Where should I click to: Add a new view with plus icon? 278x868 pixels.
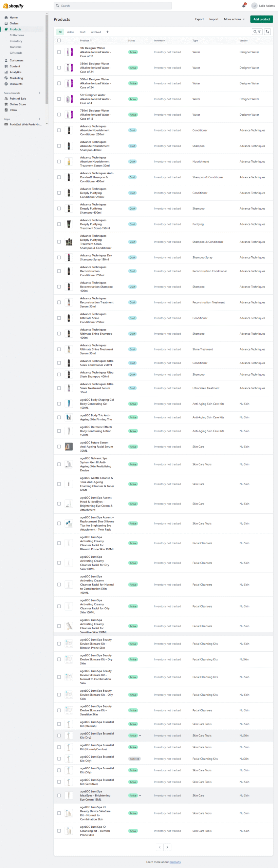click(108, 32)
